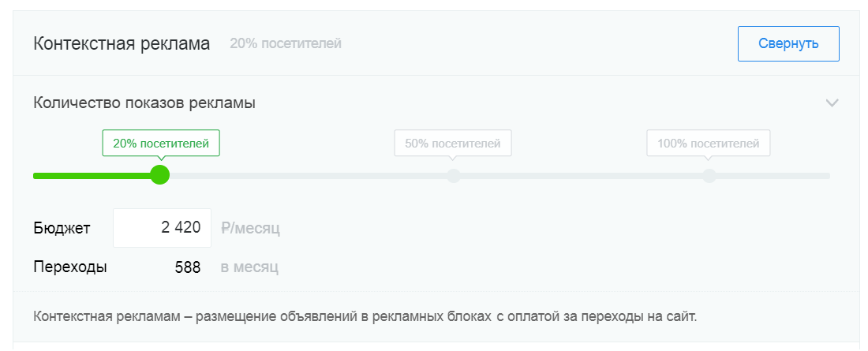Set slider to the 50% stop dot
This screenshot has width=868, height=351.
454,175
